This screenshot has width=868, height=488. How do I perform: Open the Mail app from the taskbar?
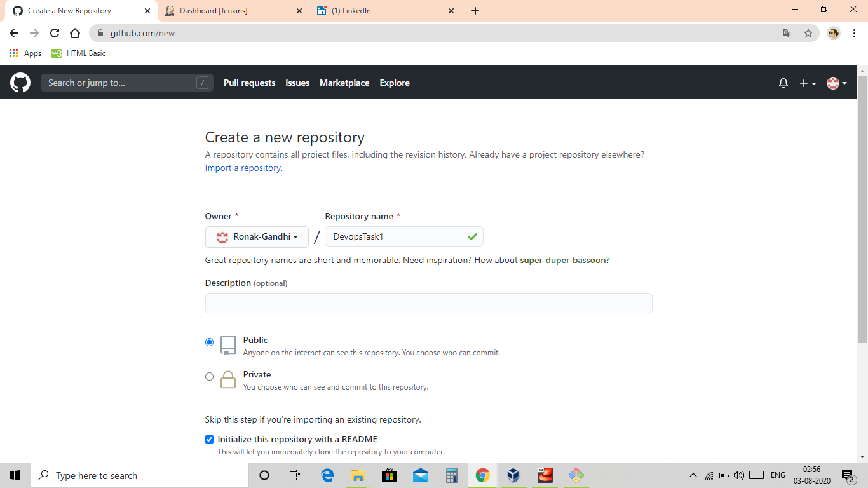coord(420,475)
